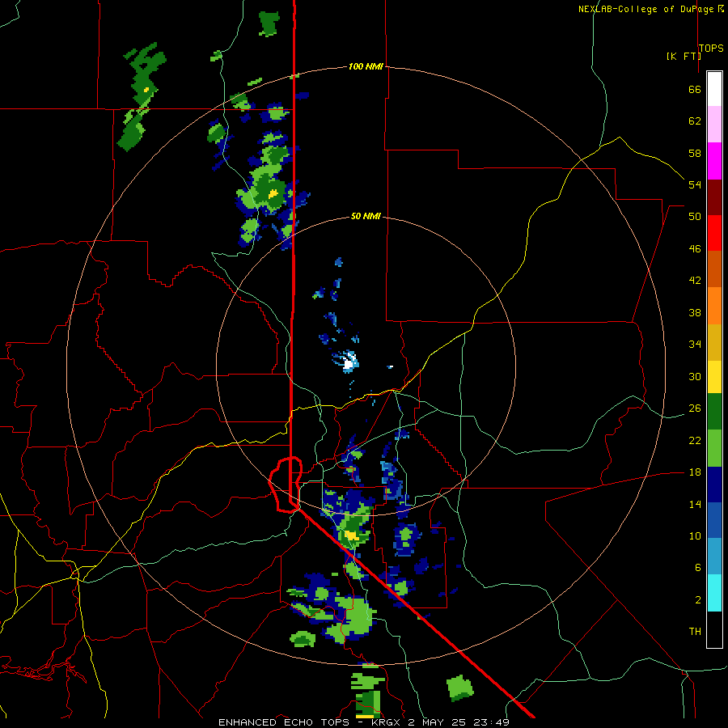Click the 23:49 timestamp in the caption
Image resolution: width=728 pixels, height=728 pixels.
point(490,722)
